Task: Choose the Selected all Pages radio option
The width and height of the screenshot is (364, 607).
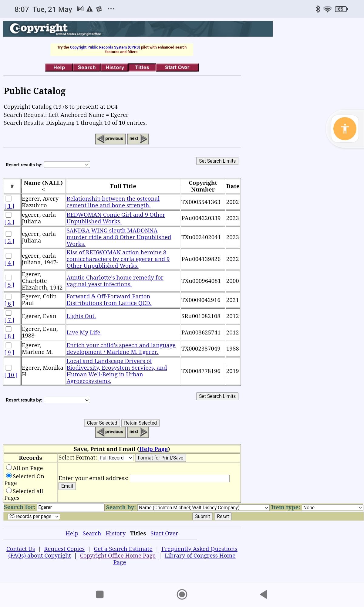Action: coord(9,490)
